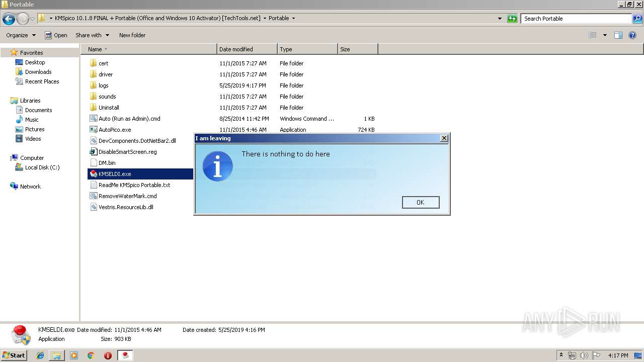
Task: Select the RemoveWaterMark.cmd file
Action: click(x=128, y=196)
